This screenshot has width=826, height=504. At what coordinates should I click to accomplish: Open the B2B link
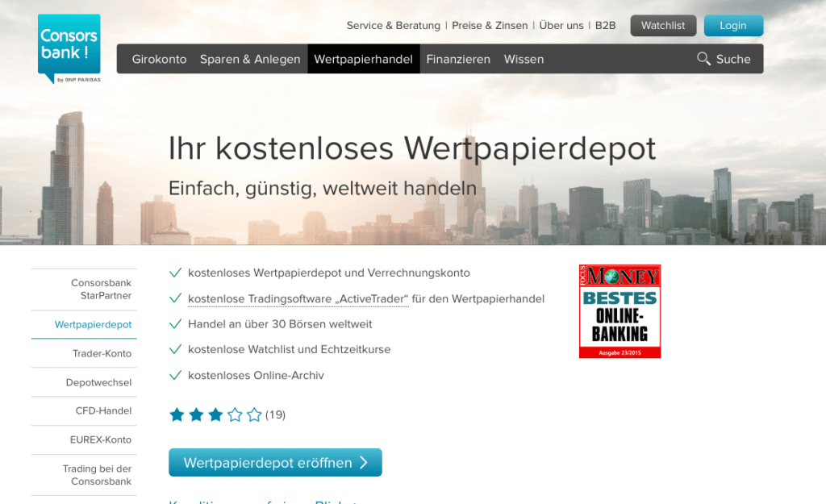(605, 25)
